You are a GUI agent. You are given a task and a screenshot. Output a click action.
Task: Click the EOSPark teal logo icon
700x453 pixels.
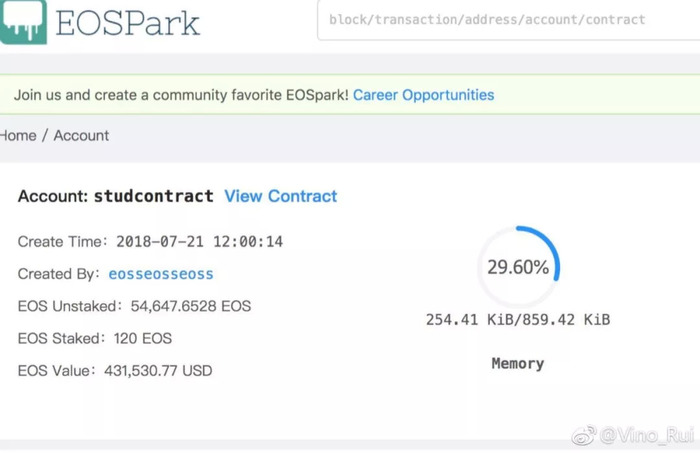pos(23,21)
